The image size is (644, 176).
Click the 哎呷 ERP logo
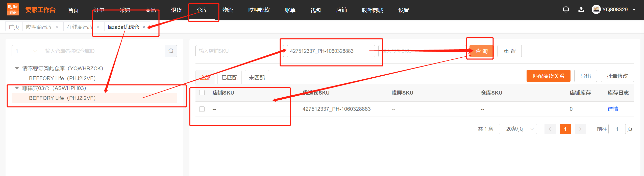(x=13, y=10)
